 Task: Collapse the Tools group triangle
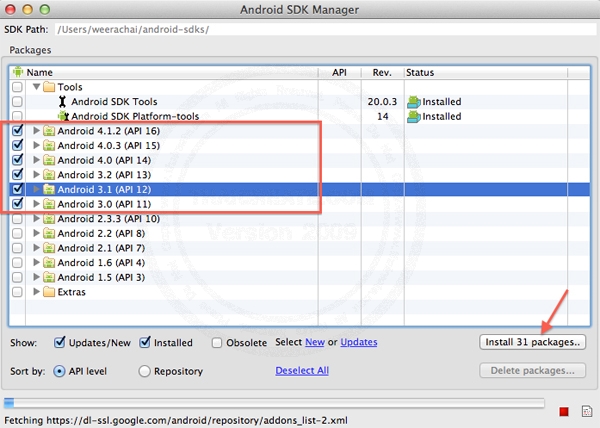click(x=36, y=87)
